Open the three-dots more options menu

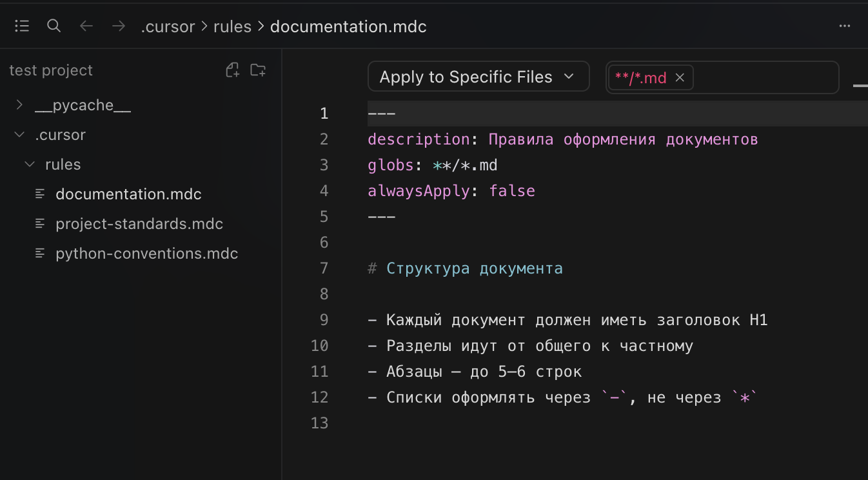point(845,26)
